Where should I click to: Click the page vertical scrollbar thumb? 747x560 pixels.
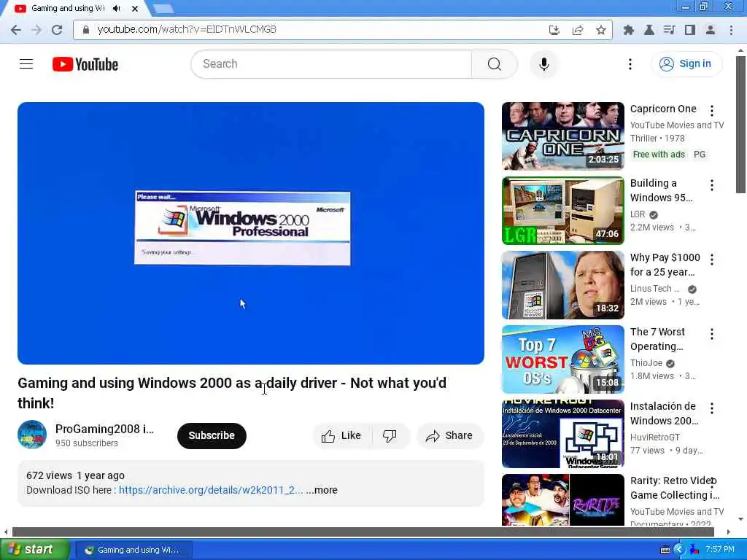pos(740,124)
